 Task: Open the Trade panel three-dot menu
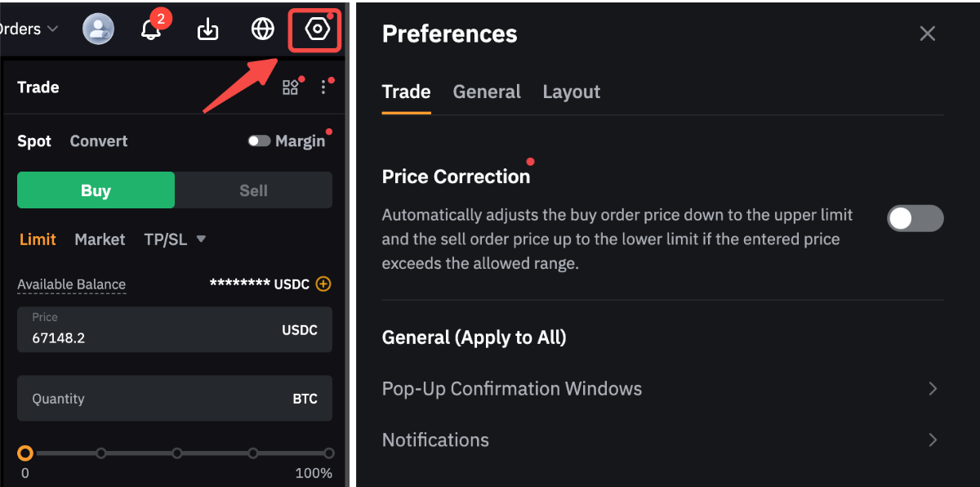click(x=323, y=87)
